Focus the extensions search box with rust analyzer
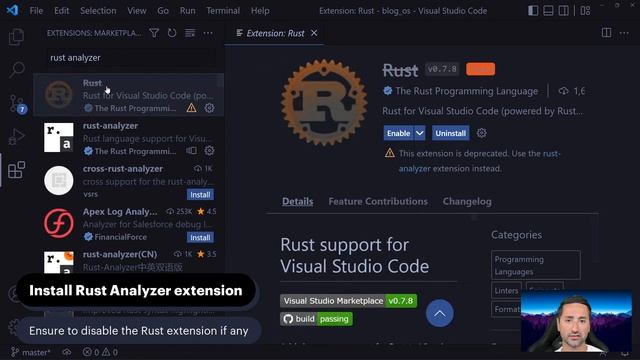Viewport: 640px width, 360px height. click(x=131, y=58)
